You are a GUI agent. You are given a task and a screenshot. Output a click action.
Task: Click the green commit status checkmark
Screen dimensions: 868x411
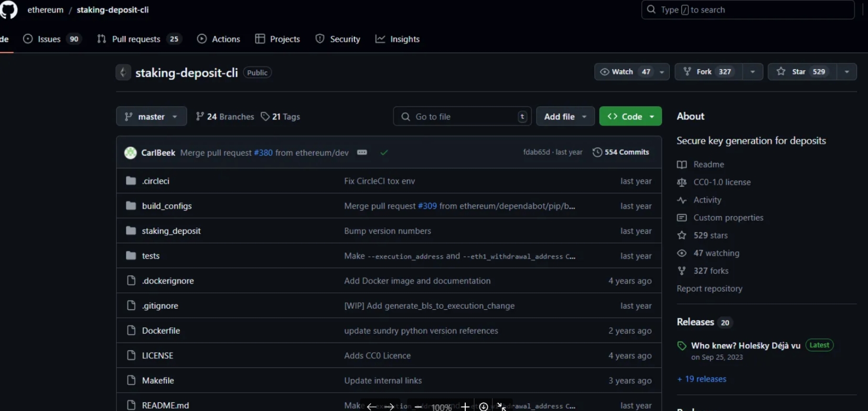coord(384,152)
